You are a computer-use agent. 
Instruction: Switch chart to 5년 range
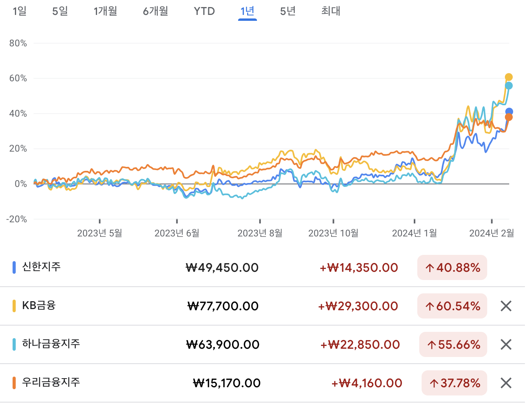288,11
